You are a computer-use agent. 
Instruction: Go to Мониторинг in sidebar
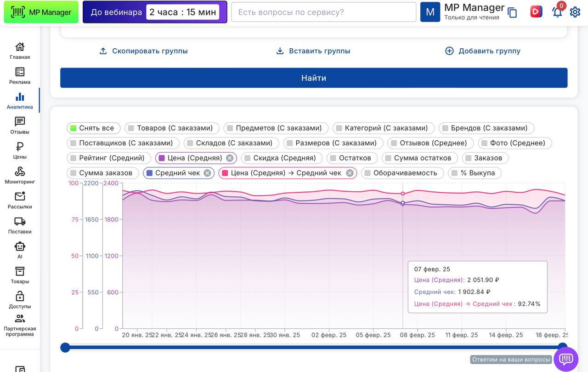[20, 175]
